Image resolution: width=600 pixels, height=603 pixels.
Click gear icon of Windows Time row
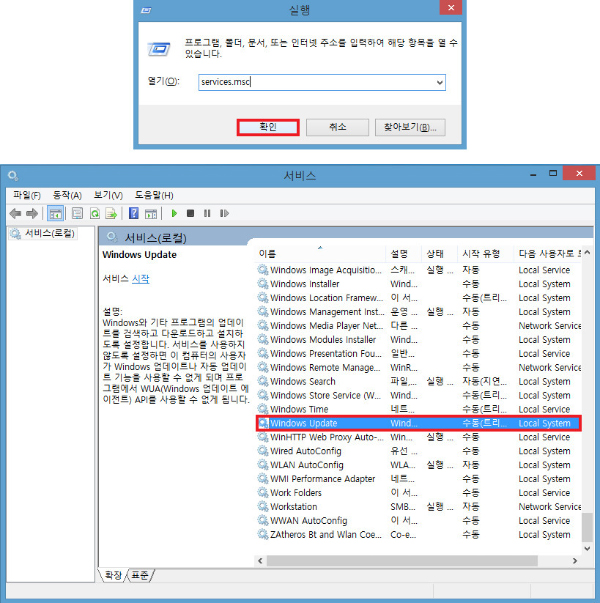263,409
